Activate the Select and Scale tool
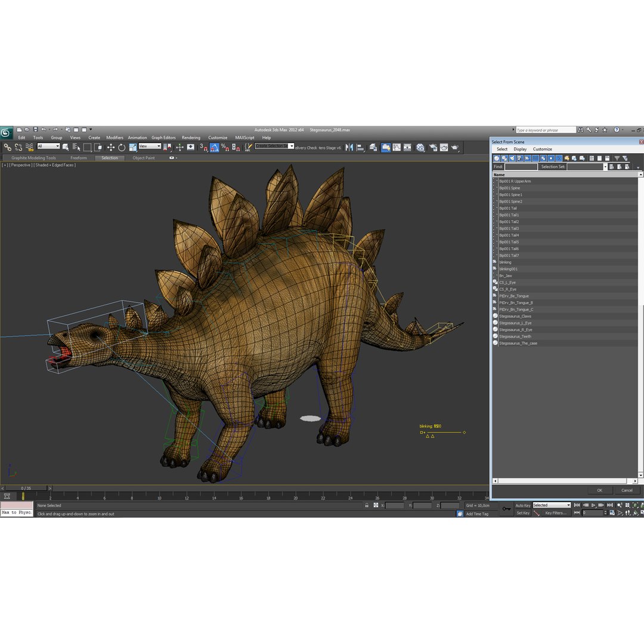 coord(132,147)
